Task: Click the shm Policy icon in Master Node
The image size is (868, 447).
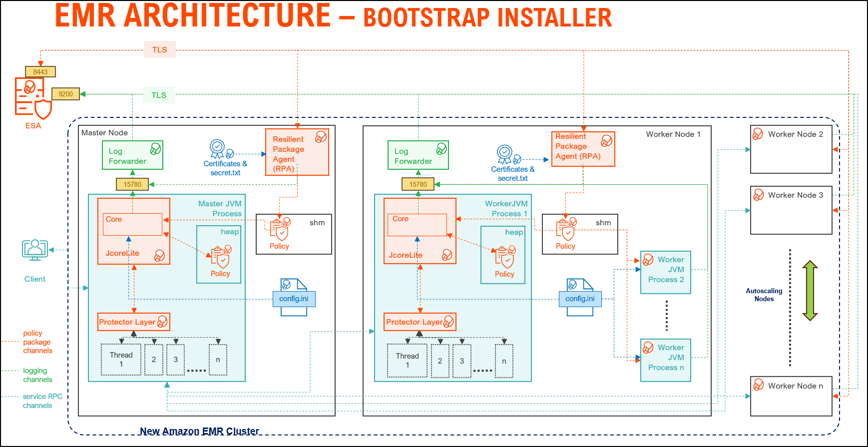Action: (x=280, y=229)
